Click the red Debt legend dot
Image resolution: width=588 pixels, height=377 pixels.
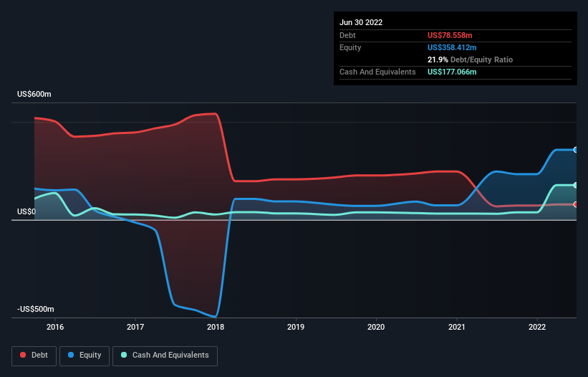pos(23,355)
